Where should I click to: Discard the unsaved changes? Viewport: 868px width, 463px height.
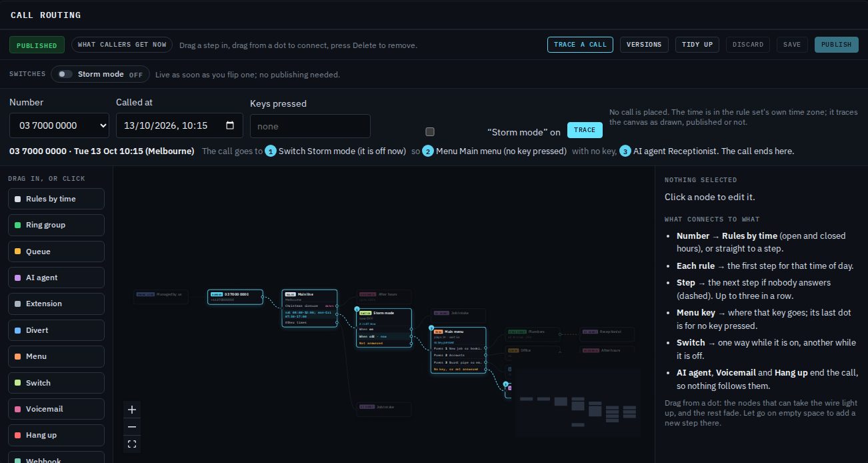(748, 45)
